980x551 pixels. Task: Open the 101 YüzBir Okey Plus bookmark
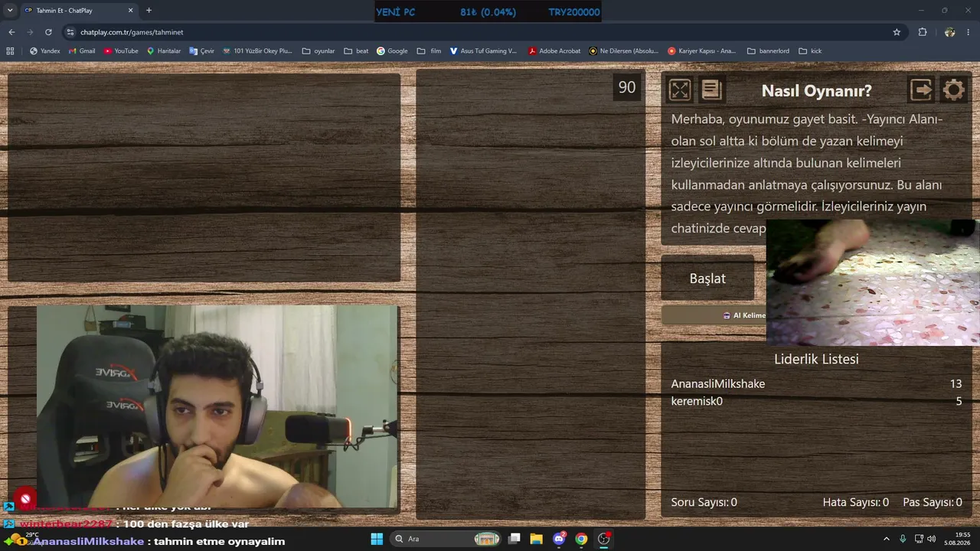(257, 51)
